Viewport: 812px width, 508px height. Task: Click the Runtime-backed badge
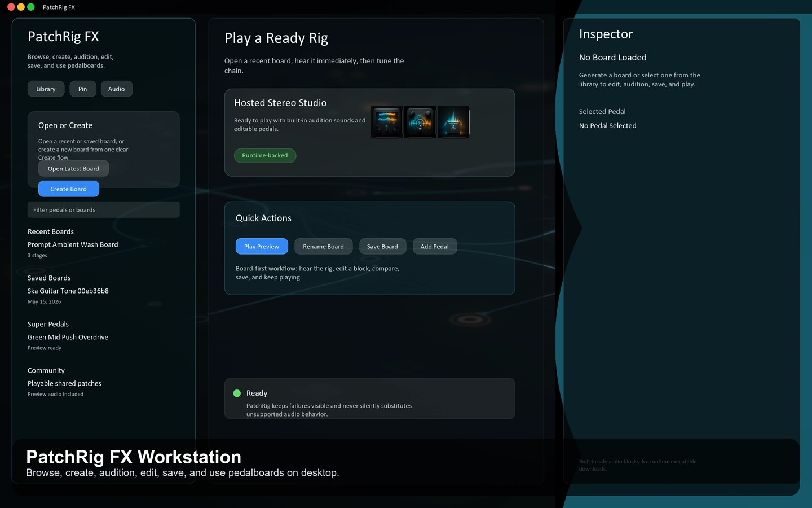point(265,156)
